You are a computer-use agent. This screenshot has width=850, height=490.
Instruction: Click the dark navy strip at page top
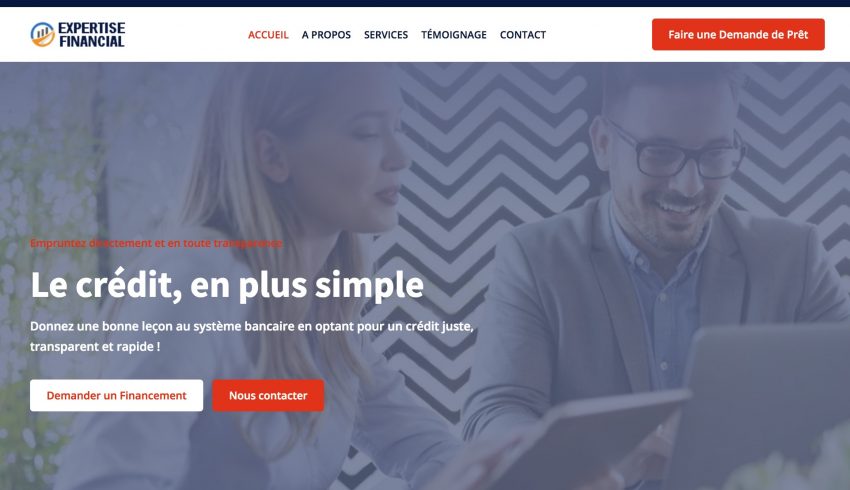click(x=425, y=3)
